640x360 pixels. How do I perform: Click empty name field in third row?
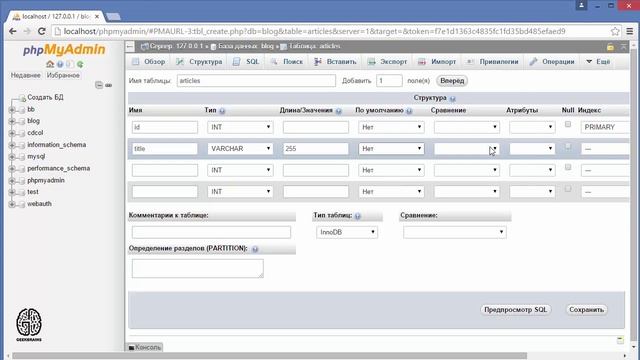coord(164,170)
